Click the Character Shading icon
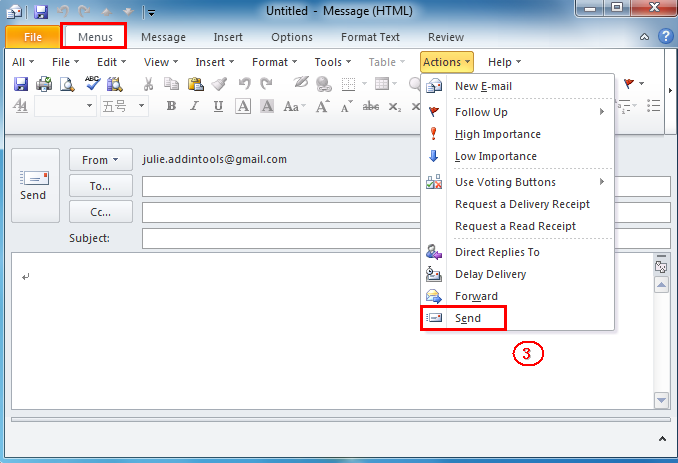Image resolution: width=678 pixels, height=463 pixels. tap(267, 106)
